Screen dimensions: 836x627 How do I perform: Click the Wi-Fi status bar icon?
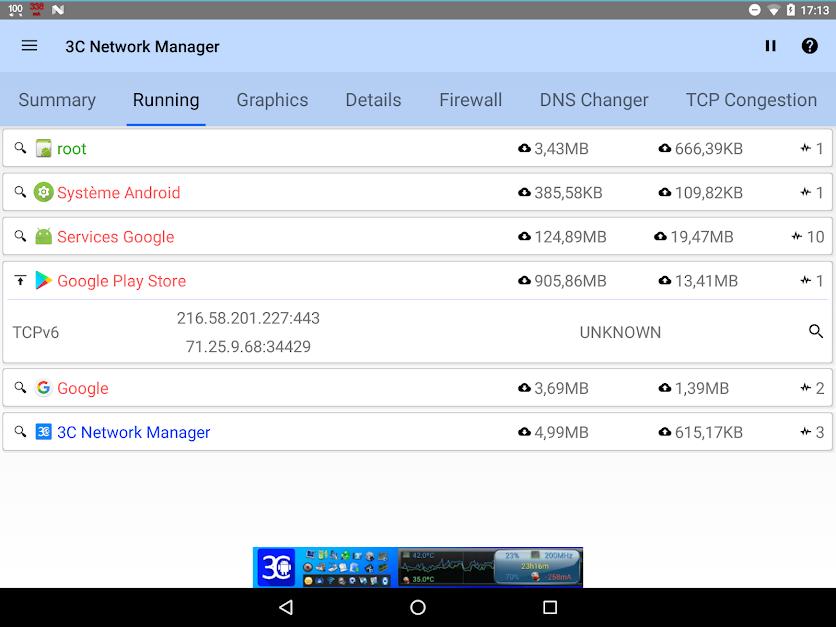point(773,10)
